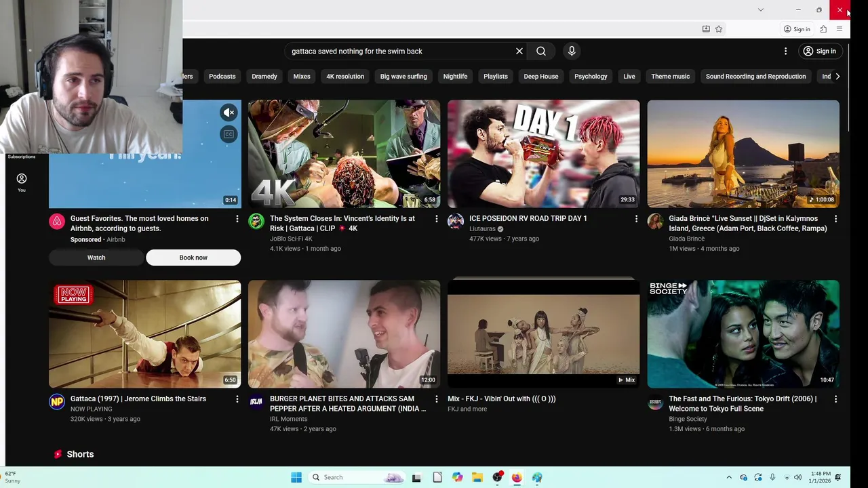
Task: Click the Book now button
Action: [193, 258]
